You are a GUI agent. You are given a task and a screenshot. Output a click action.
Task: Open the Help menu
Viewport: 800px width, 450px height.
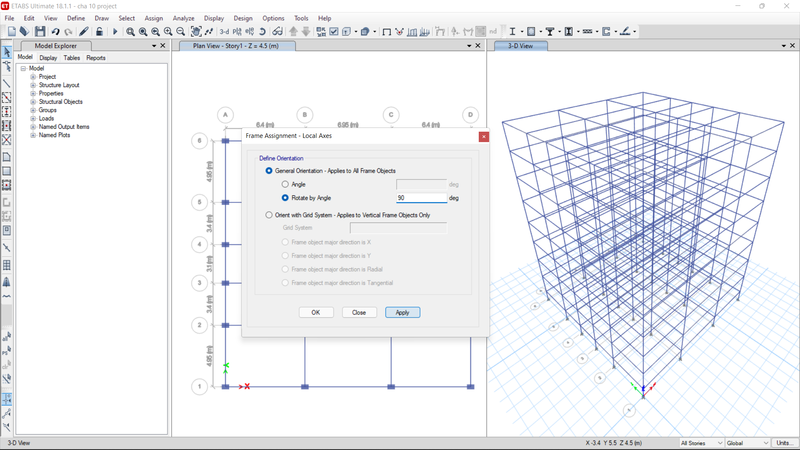pos(324,18)
